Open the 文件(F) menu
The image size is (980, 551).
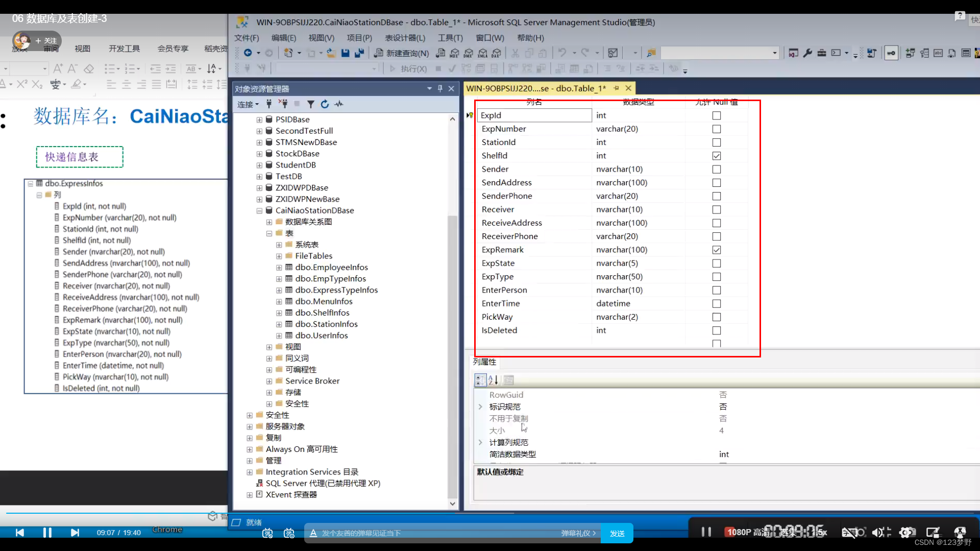(247, 38)
